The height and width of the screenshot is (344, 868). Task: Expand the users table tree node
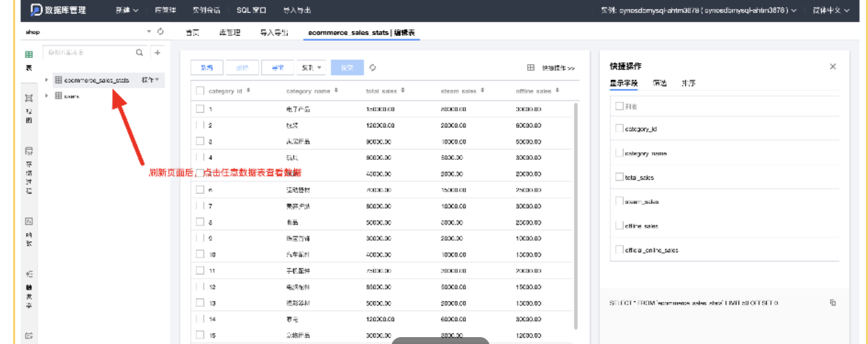[47, 96]
